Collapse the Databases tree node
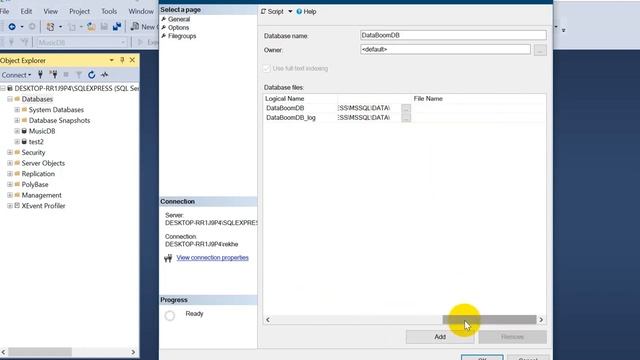Viewport: 640px width, 360px height. coord(10,99)
